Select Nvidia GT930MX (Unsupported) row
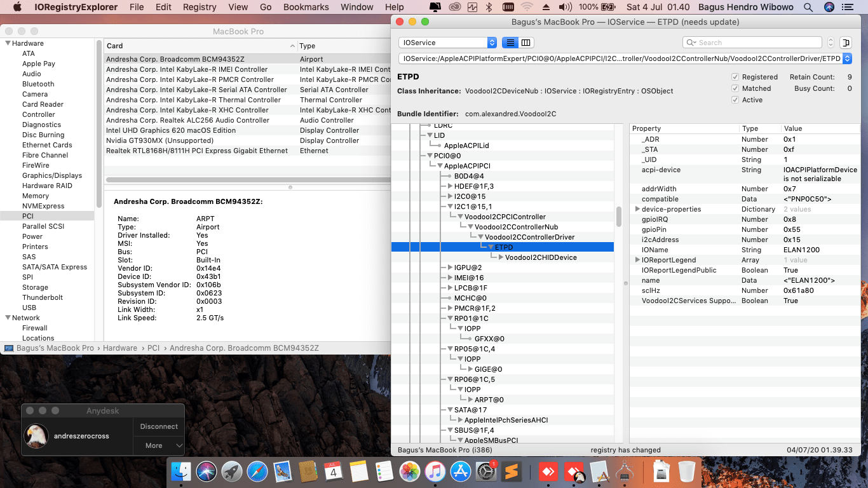The width and height of the screenshot is (868, 488). pos(247,140)
